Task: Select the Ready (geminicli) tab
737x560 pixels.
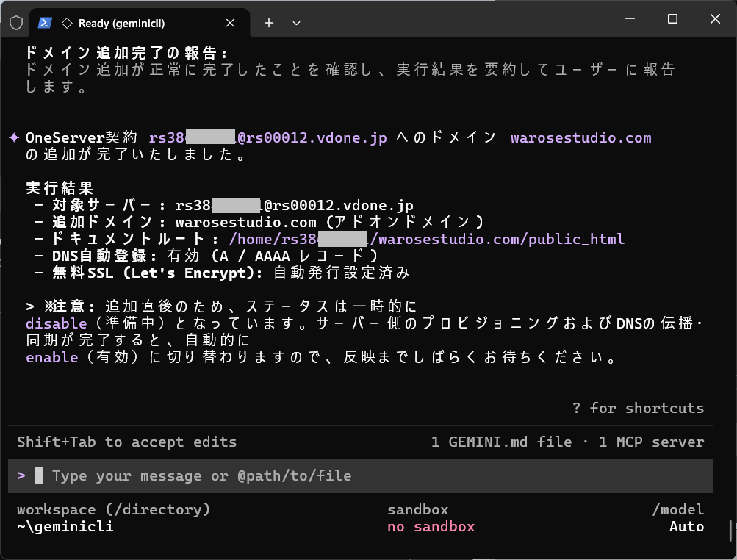Action: pos(139,23)
